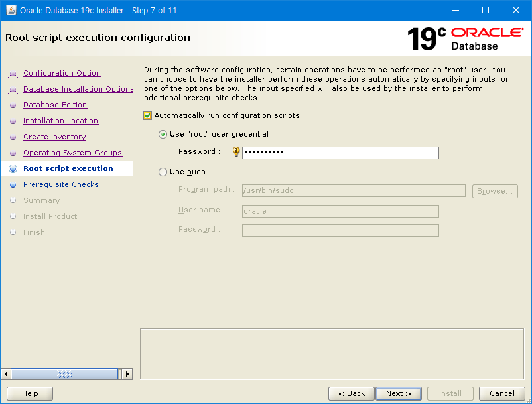Uncheck Automatically run configuration scripts
This screenshot has width=532, height=404.
pyautogui.click(x=148, y=116)
